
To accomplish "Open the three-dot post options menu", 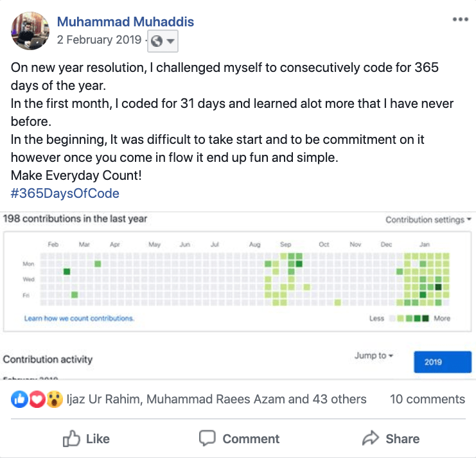I will point(460,19).
